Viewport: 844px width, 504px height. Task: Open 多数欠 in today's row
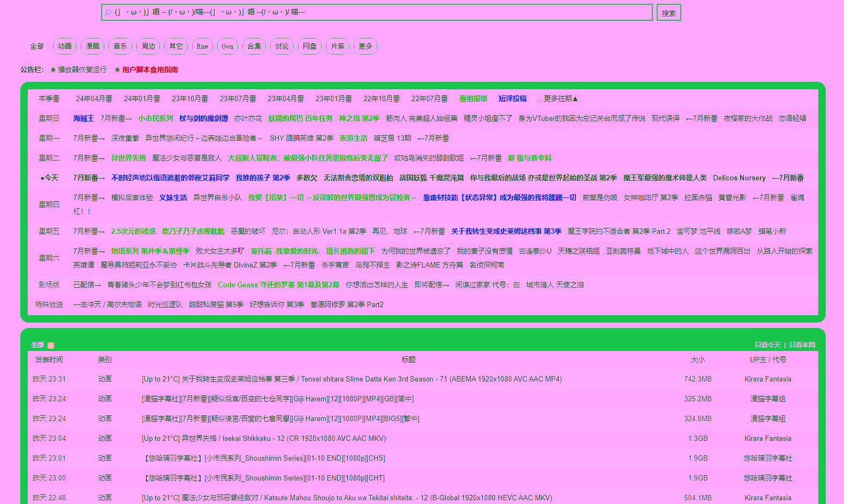tap(307, 178)
